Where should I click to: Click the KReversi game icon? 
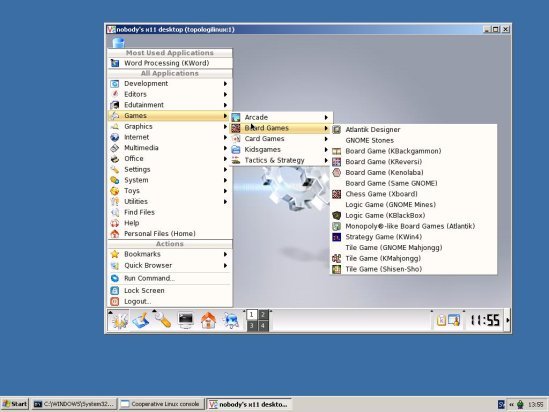coord(336,162)
